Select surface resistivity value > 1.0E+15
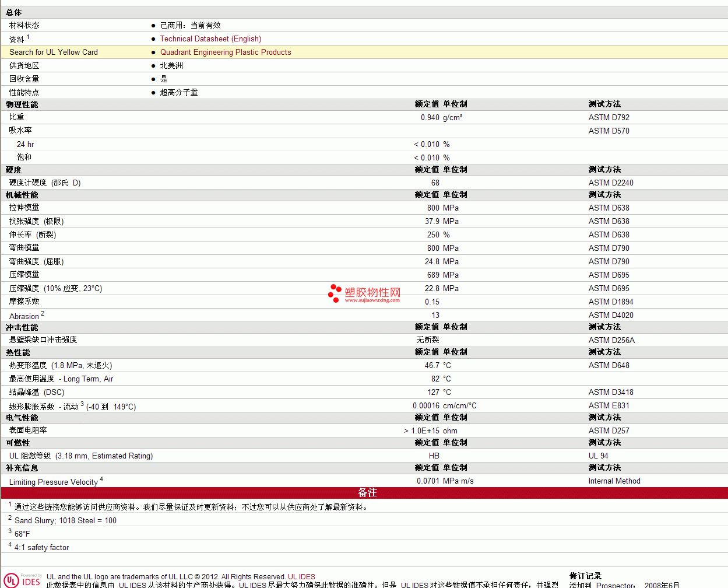 [421, 430]
